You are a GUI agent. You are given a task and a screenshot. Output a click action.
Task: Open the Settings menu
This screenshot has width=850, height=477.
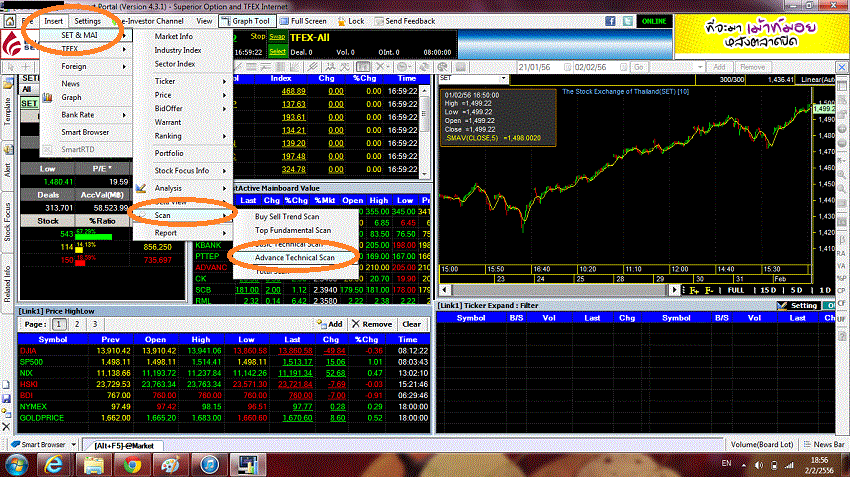point(87,21)
